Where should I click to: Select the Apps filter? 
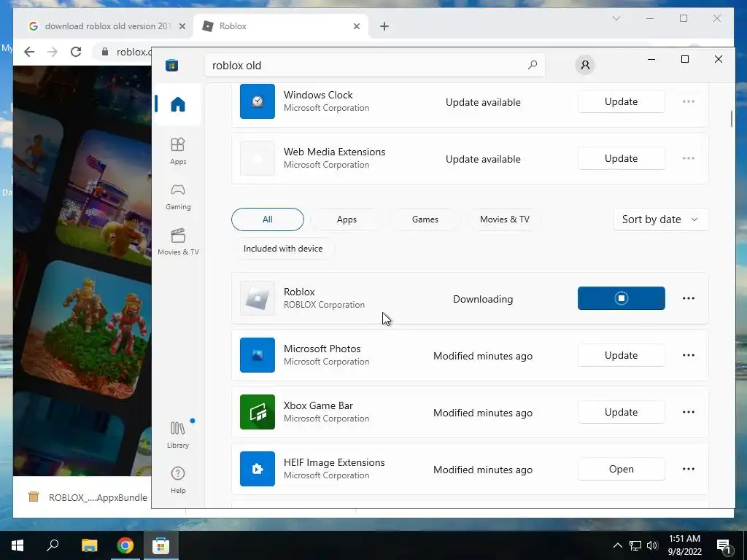347,219
